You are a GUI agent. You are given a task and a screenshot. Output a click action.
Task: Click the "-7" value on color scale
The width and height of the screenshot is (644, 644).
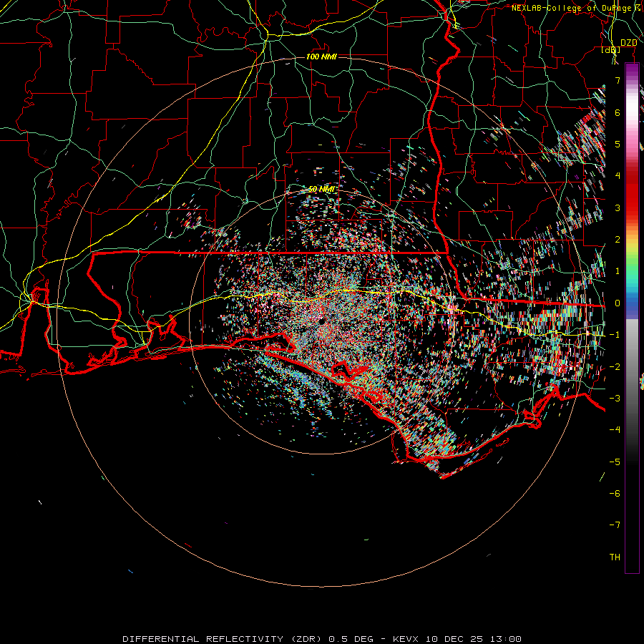point(615,525)
